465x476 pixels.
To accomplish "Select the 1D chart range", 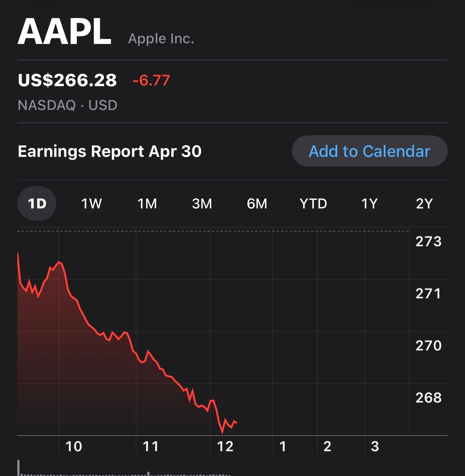I will click(37, 204).
